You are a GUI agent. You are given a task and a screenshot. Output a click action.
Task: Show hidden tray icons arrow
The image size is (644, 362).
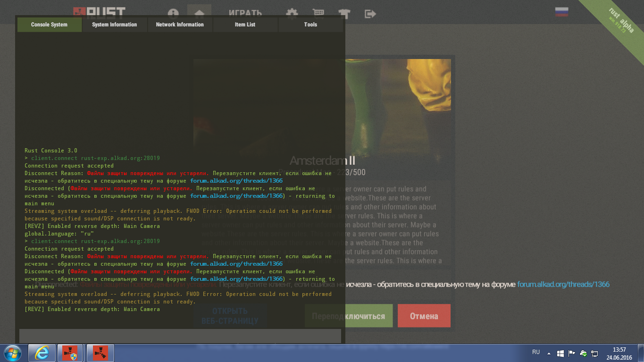(549, 353)
